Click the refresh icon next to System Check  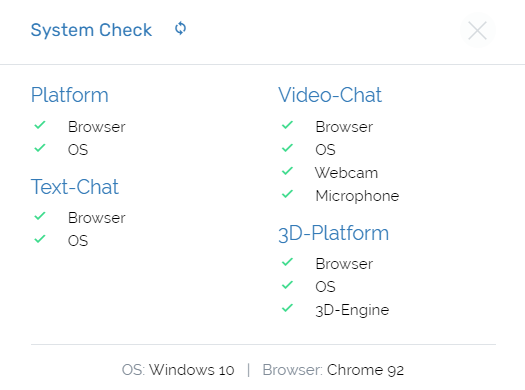click(x=180, y=28)
